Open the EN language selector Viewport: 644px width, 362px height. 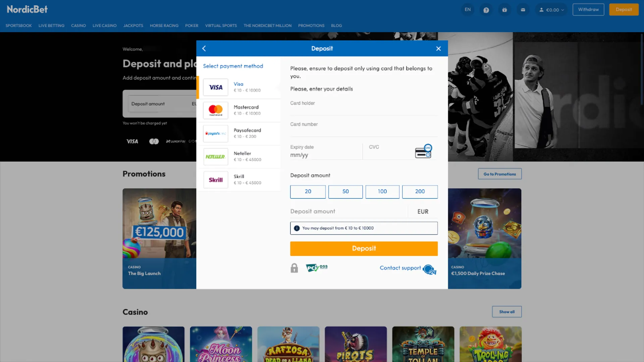[x=467, y=10]
